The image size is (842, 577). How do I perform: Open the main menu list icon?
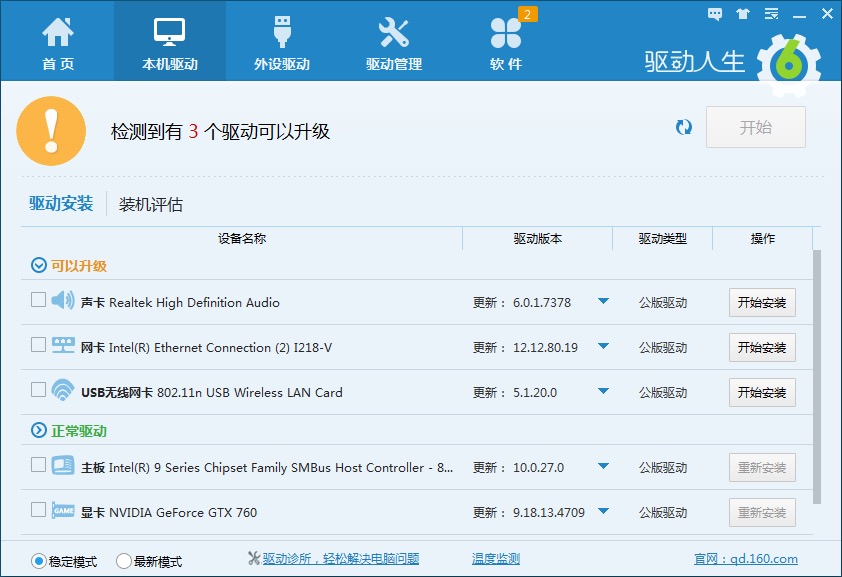(x=772, y=14)
